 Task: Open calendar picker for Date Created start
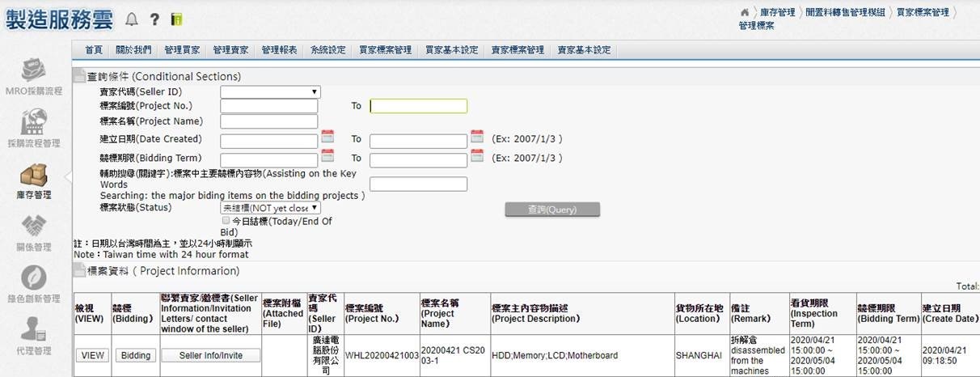pyautogui.click(x=327, y=136)
